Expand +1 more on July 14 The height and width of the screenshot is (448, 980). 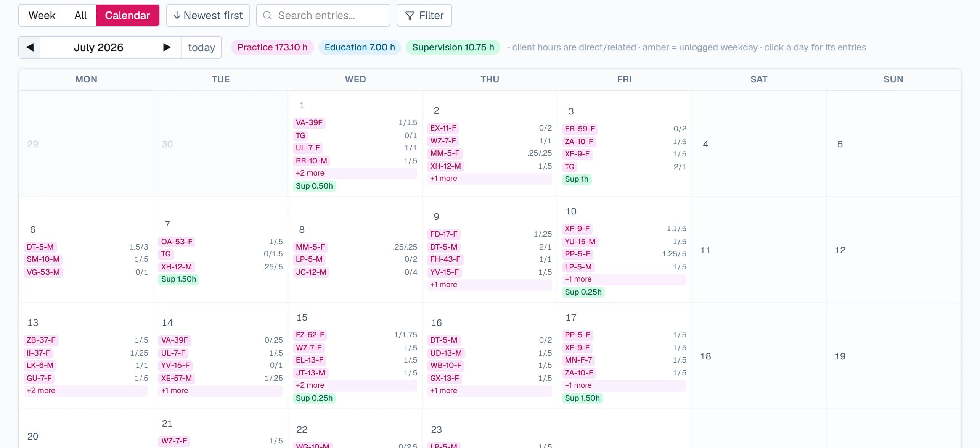pyautogui.click(x=220, y=391)
